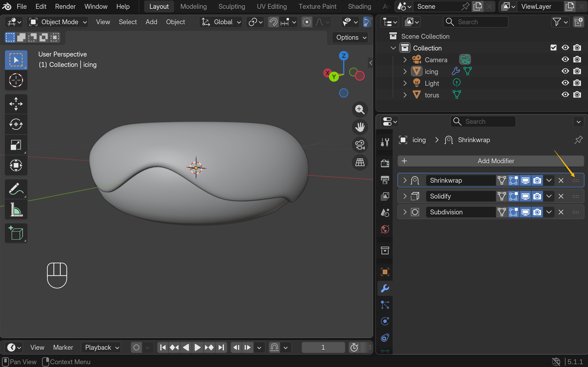The width and height of the screenshot is (588, 367).
Task: Expand the Shrinkwrap modifier panel
Action: (x=405, y=180)
